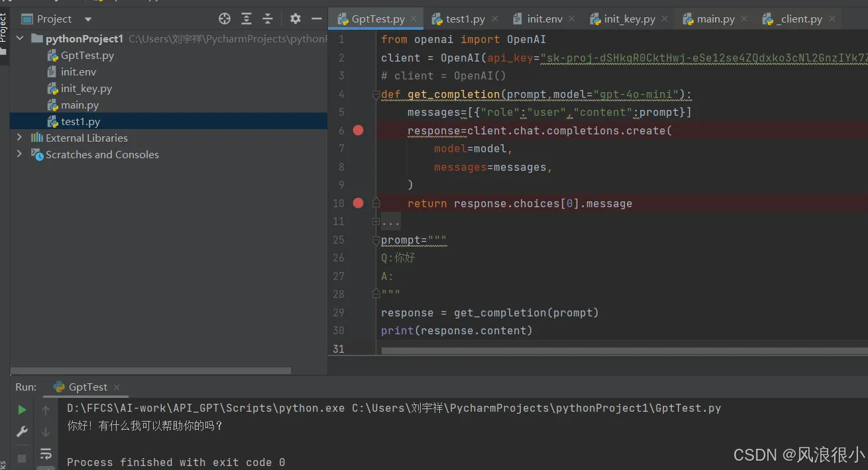Close the init.env editor tab
The width and height of the screenshot is (868, 470).
[x=572, y=19]
